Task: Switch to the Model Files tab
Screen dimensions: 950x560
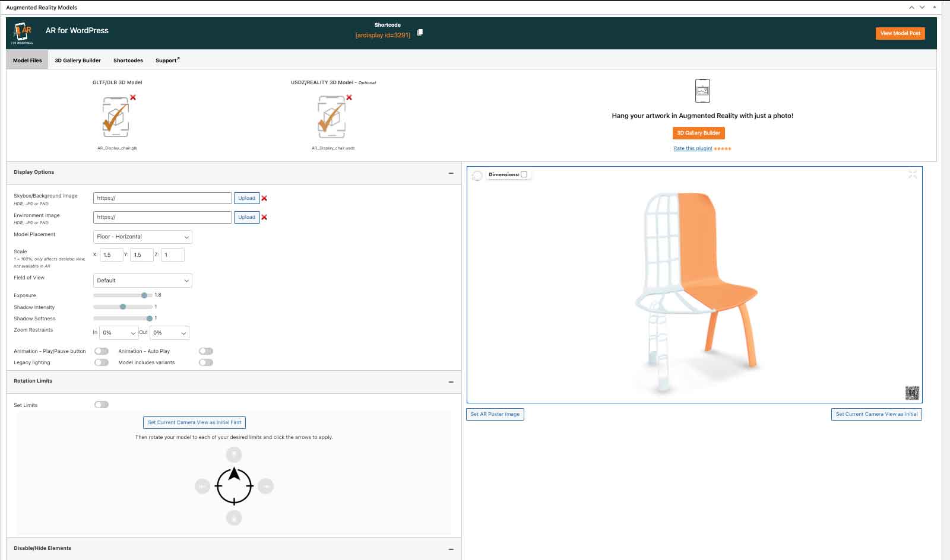Action: [27, 60]
